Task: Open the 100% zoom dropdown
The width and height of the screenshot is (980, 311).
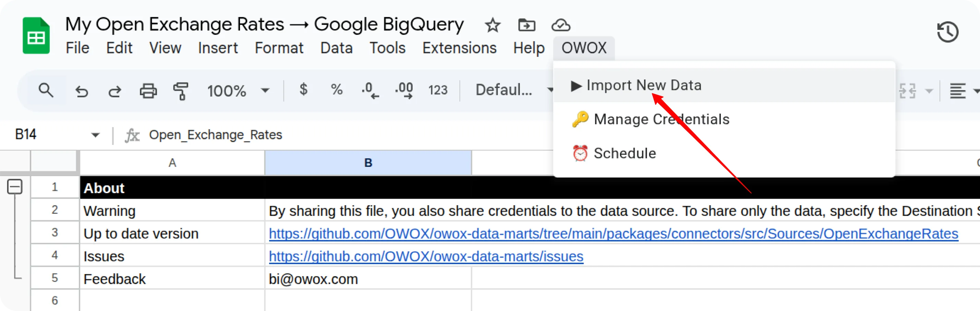Action: (238, 91)
